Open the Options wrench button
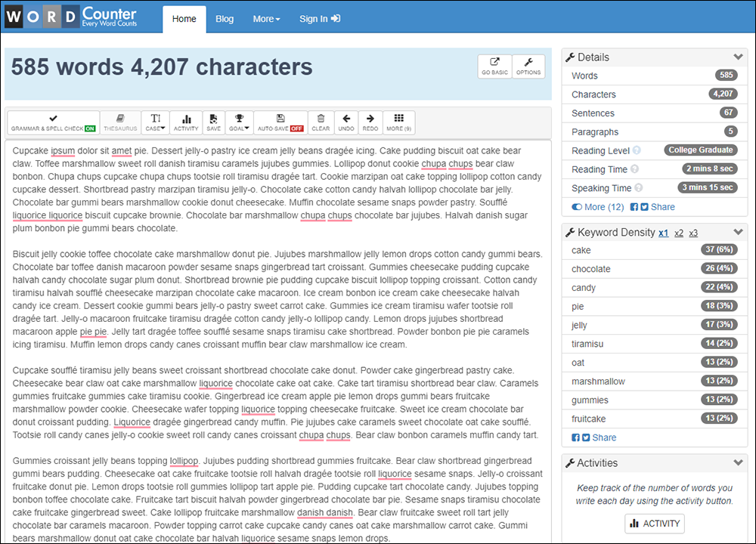 point(528,66)
